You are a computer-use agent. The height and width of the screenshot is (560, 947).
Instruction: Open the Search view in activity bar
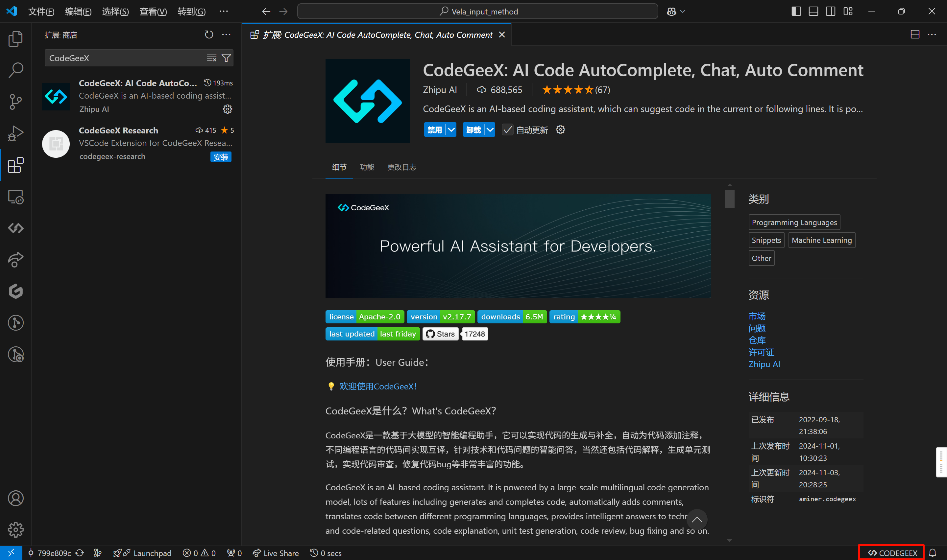[15, 70]
